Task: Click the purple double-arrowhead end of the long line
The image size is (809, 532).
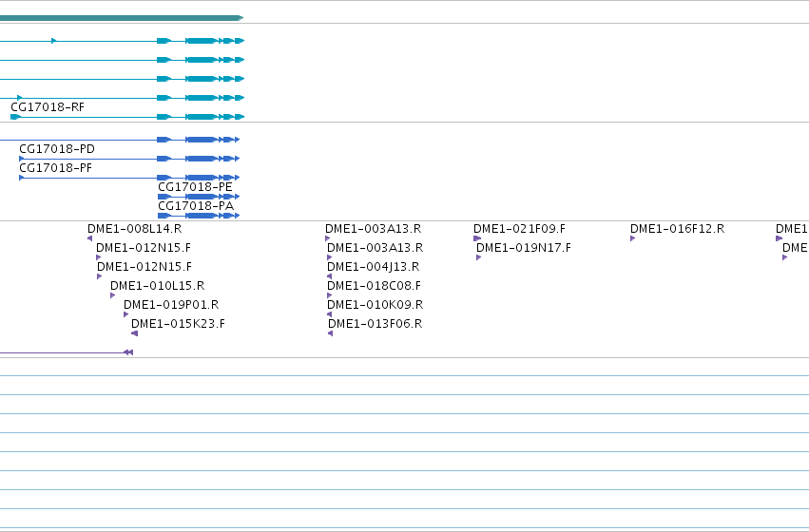Action: (128, 352)
